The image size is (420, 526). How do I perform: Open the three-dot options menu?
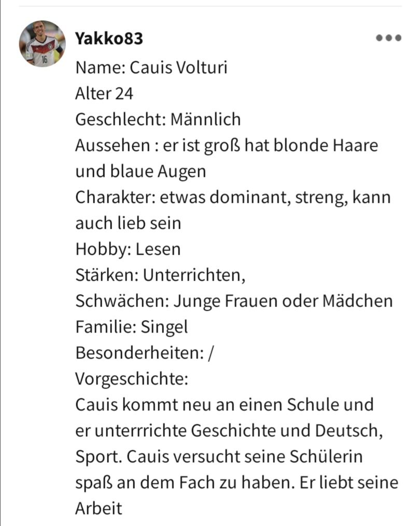click(388, 38)
